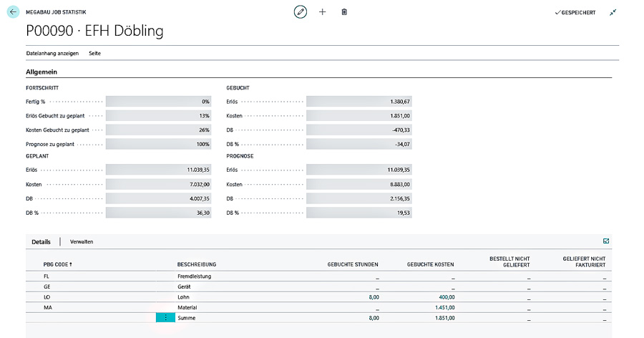644x338 pixels.
Task: Click Prognose DB value 2.156,35
Action: click(359, 198)
